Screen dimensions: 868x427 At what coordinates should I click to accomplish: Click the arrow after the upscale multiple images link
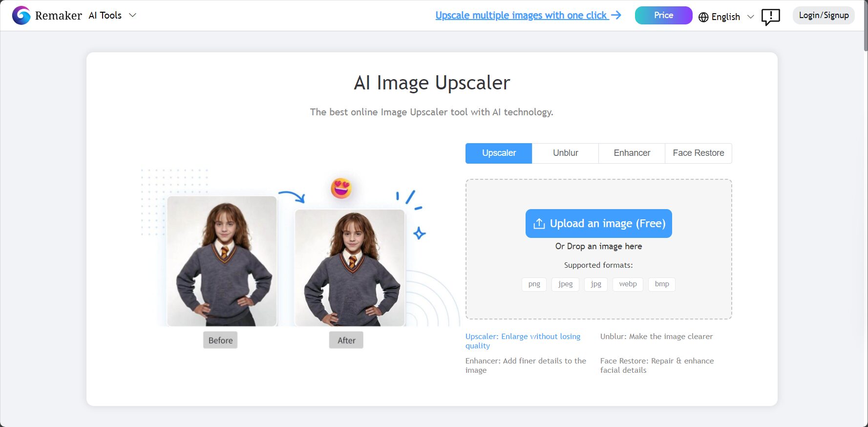pyautogui.click(x=616, y=15)
